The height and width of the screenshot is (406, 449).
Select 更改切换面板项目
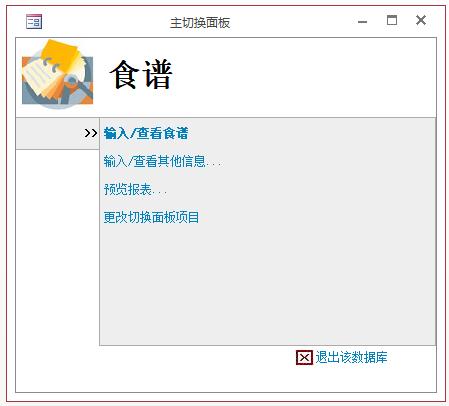coord(151,217)
